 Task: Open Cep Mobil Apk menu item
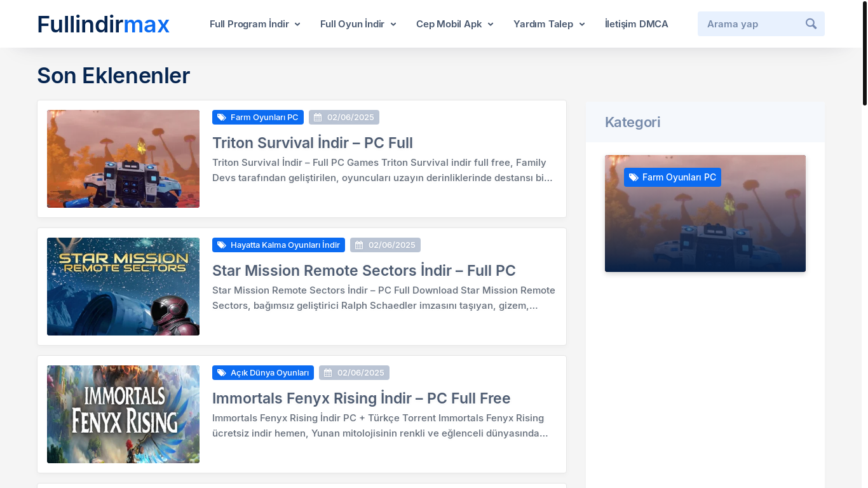(x=449, y=24)
